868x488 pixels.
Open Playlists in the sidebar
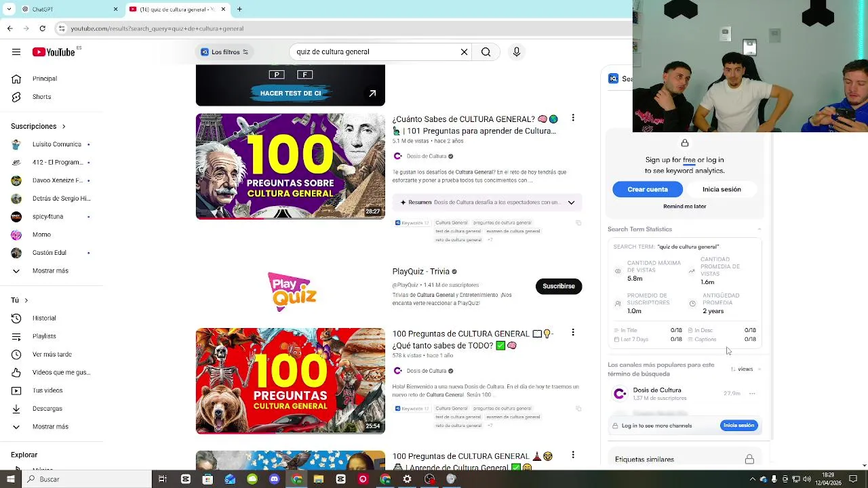44,336
